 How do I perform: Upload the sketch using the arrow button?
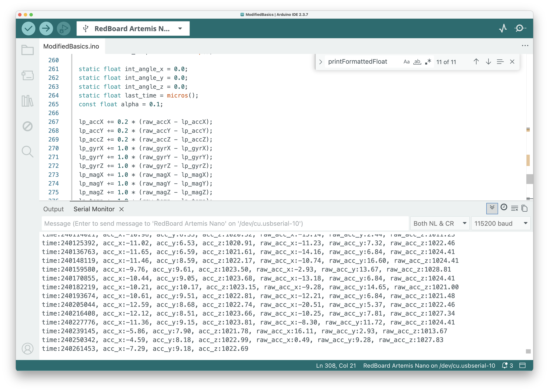[x=46, y=28]
